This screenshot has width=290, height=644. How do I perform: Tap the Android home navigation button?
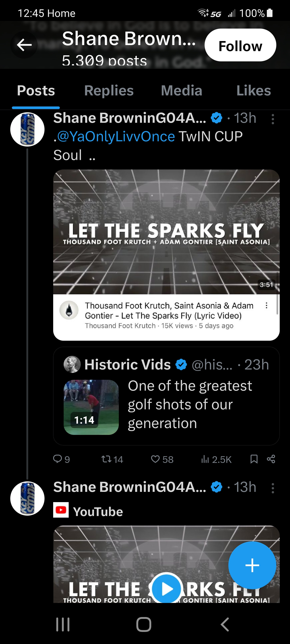(144, 624)
